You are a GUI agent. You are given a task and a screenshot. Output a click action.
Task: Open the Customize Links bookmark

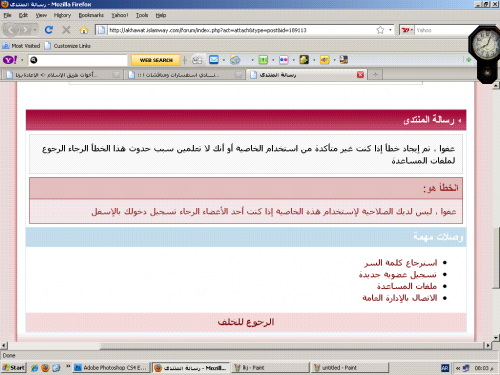[68, 46]
